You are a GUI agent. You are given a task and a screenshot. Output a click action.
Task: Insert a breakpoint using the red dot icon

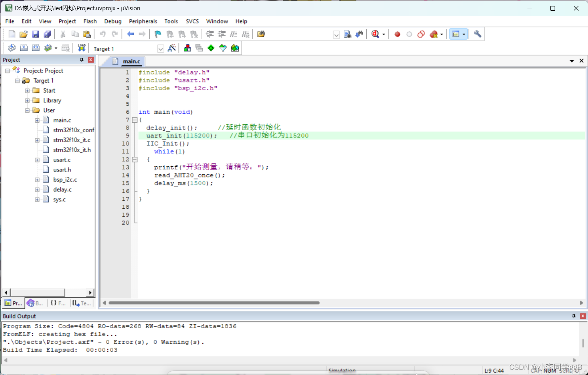397,34
